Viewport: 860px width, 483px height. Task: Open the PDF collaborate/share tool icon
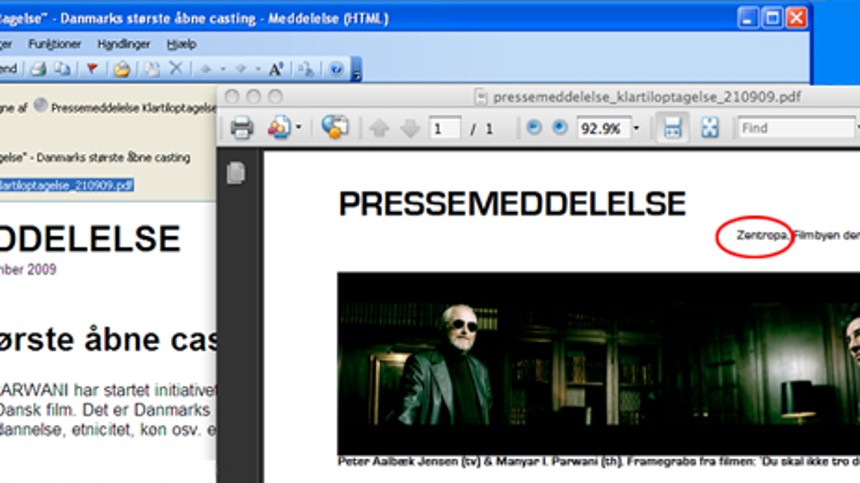tap(279, 128)
